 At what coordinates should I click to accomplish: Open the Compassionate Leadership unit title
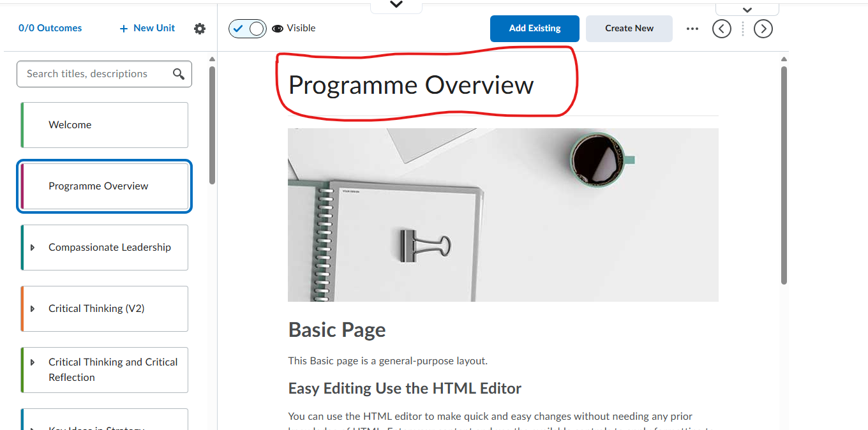tap(110, 248)
